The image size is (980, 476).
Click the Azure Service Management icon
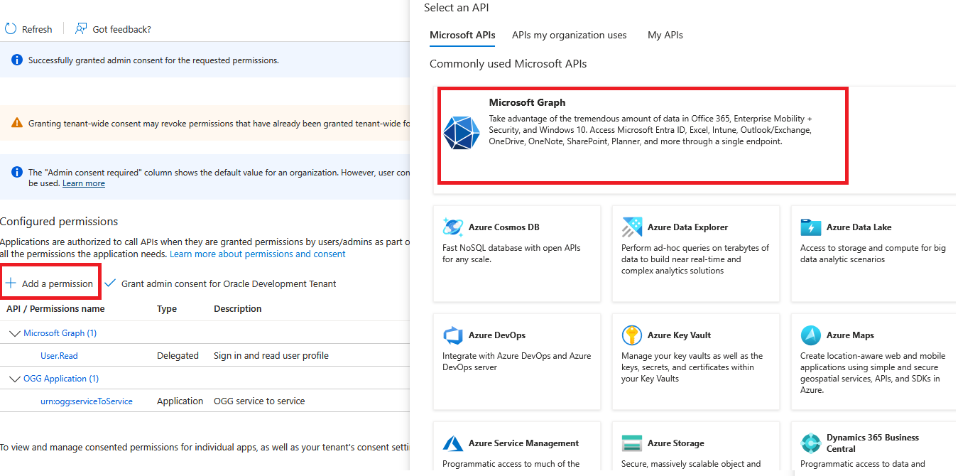[453, 443]
